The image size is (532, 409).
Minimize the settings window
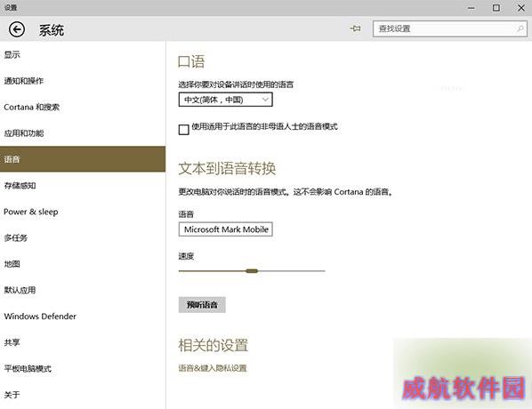[472, 8]
